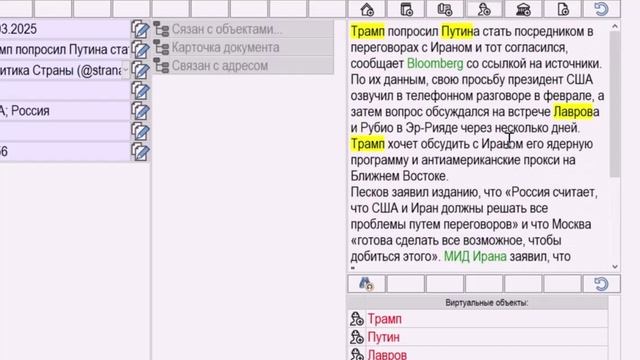The width and height of the screenshot is (640, 360).
Task: Click edit icon beside 'мп попросил Путина' field
Action: [140, 50]
